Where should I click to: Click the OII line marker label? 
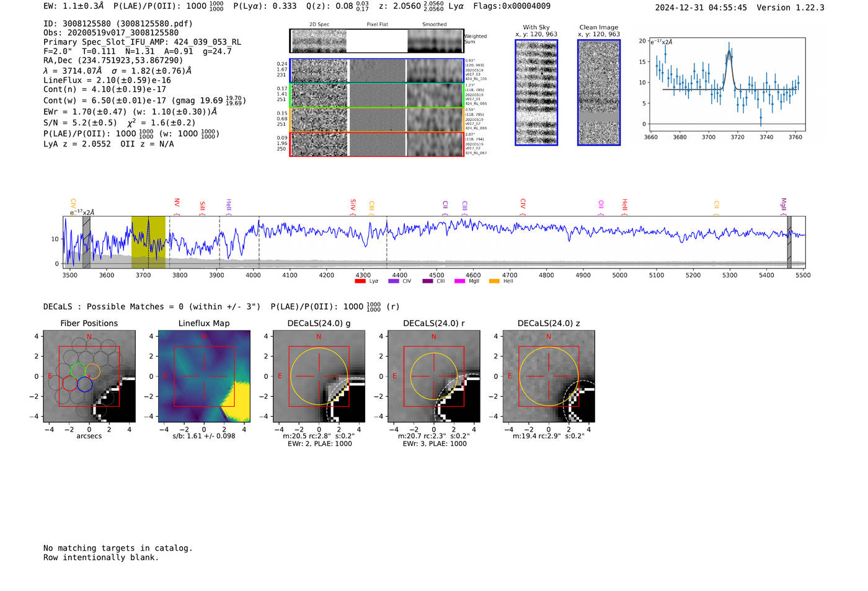coord(601,205)
